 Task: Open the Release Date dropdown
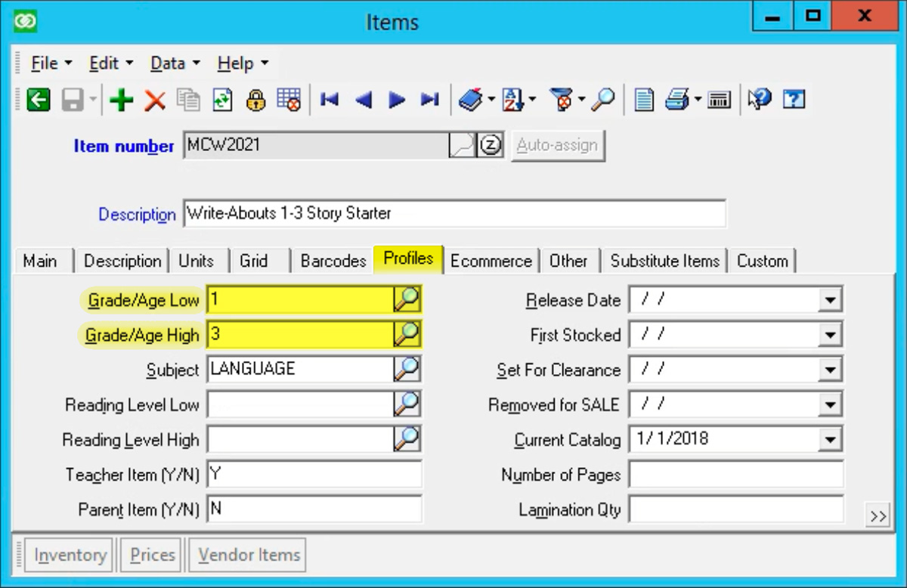[x=831, y=299]
